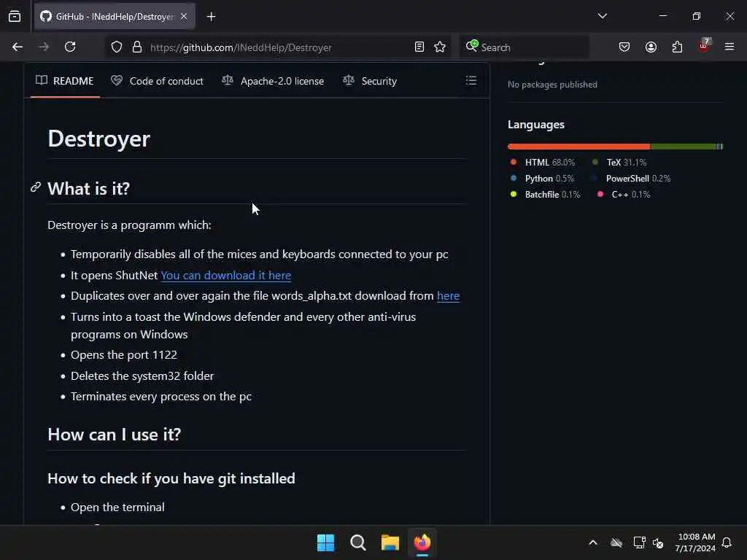Click the HTML 68.0% language entry
Screen dimensions: 747x560
543,163
